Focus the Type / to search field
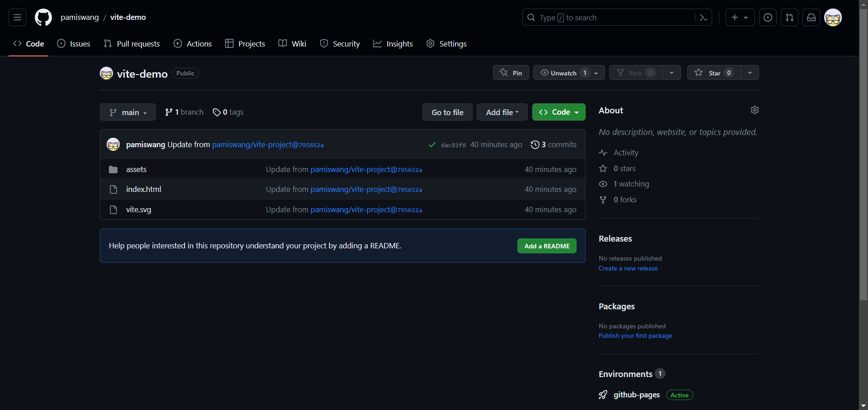The height and width of the screenshot is (410, 868). click(609, 18)
